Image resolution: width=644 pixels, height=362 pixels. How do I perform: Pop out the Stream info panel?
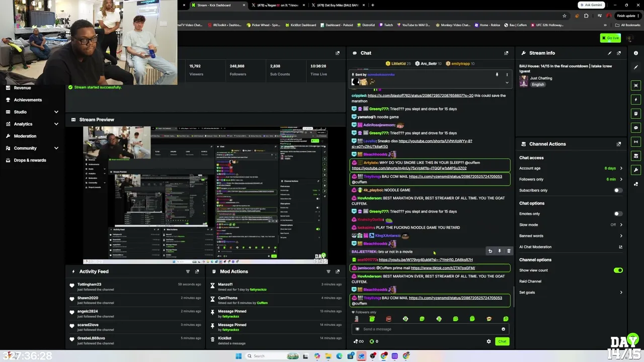pyautogui.click(x=619, y=53)
